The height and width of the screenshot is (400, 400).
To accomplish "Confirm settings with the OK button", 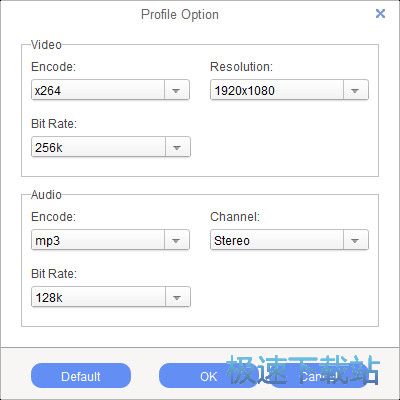I will 208,376.
